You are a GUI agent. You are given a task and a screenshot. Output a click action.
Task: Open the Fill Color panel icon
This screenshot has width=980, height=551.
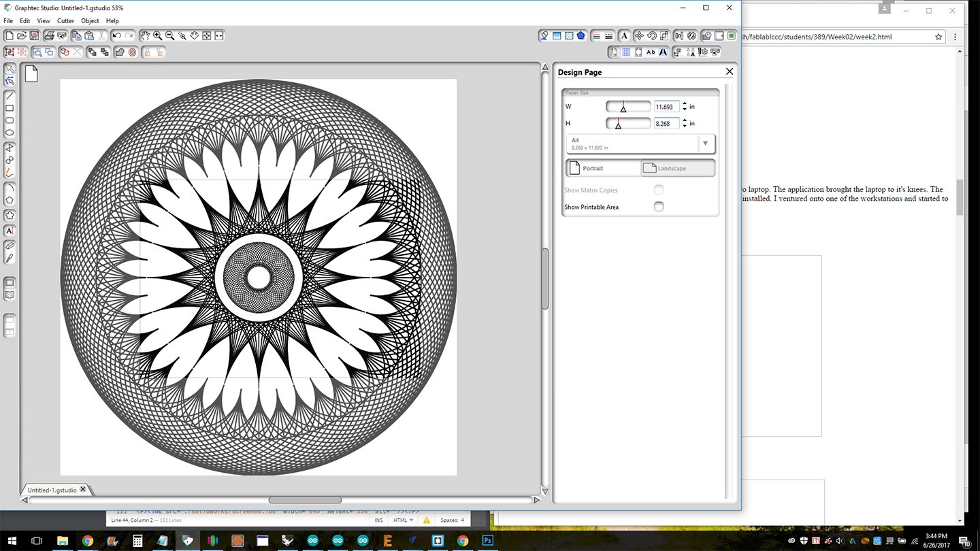(x=544, y=35)
